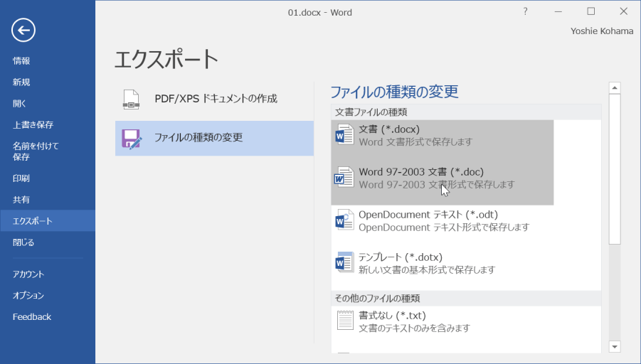The width and height of the screenshot is (641, 364).
Task: Click the purple floppy disk change-file-type icon
Action: [x=132, y=139]
